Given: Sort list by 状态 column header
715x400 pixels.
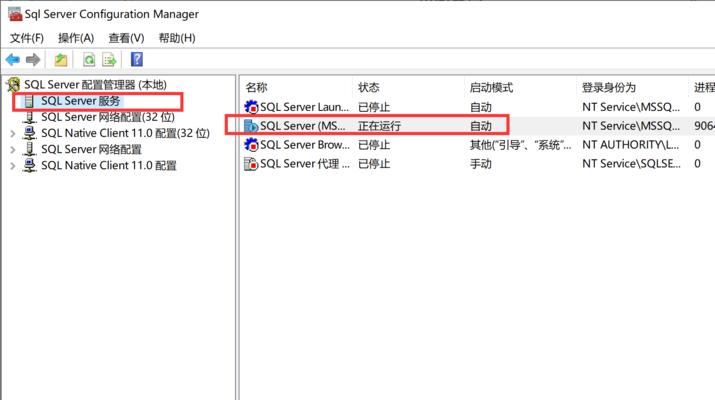Looking at the screenshot, I should pos(369,87).
